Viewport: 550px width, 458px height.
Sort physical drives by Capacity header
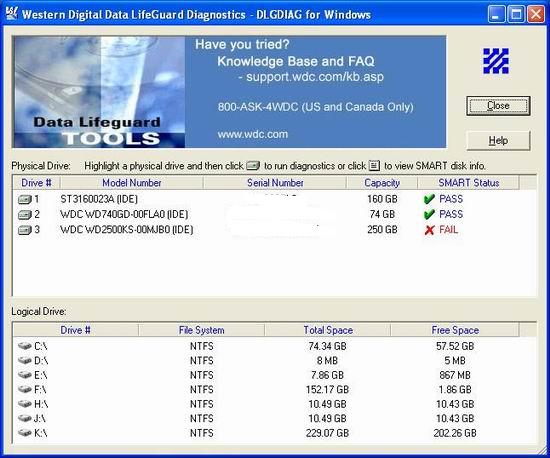coord(382,183)
